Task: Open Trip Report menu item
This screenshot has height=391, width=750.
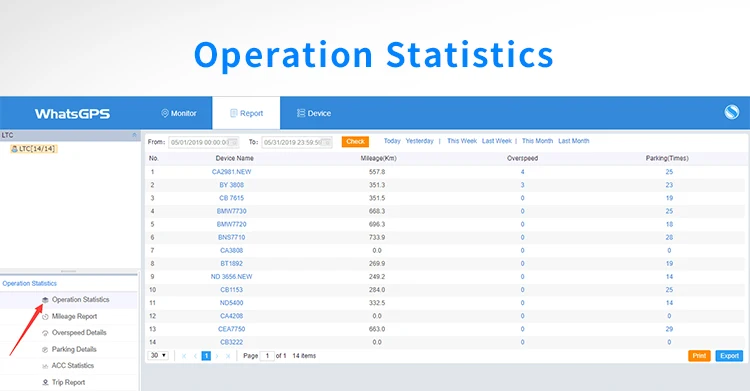Action: (x=68, y=382)
